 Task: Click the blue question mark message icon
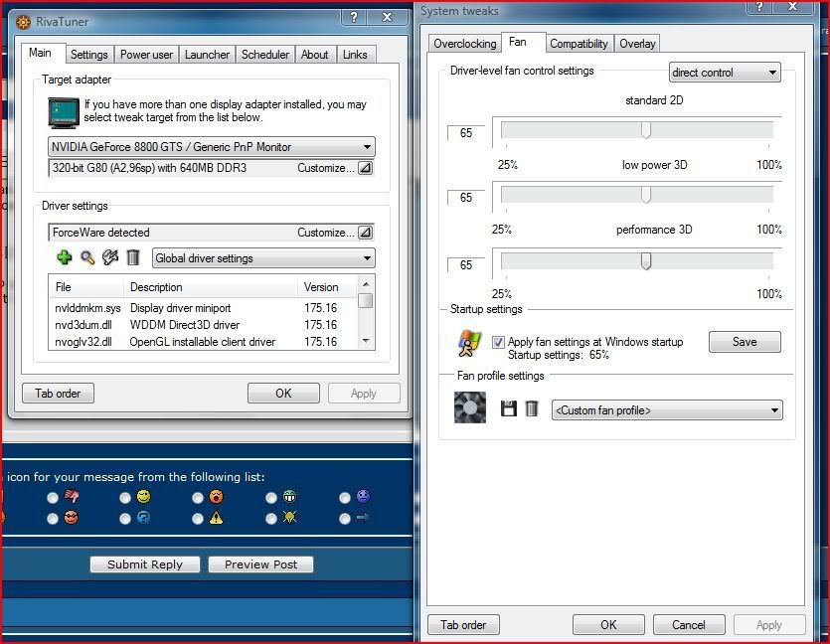[x=143, y=518]
